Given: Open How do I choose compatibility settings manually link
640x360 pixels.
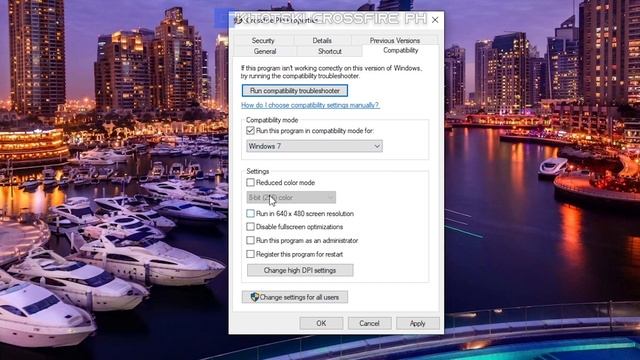Looking at the screenshot, I should tap(310, 105).
